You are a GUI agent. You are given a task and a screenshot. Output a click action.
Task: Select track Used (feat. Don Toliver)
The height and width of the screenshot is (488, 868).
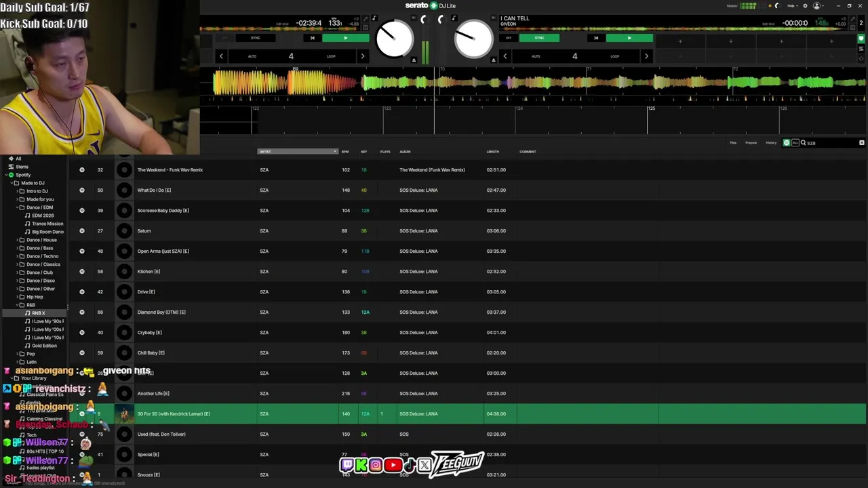coord(467,434)
